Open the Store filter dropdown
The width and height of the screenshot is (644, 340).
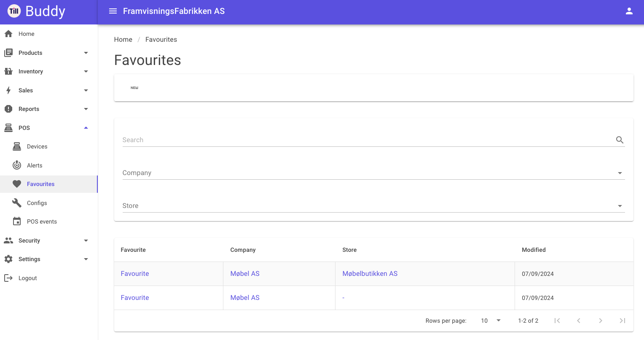pyautogui.click(x=373, y=206)
